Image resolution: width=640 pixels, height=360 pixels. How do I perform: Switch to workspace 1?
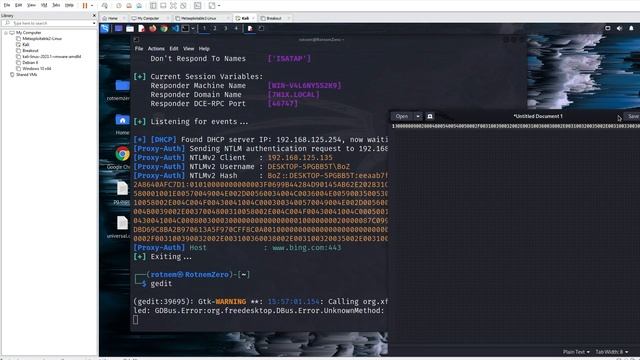pos(204,28)
